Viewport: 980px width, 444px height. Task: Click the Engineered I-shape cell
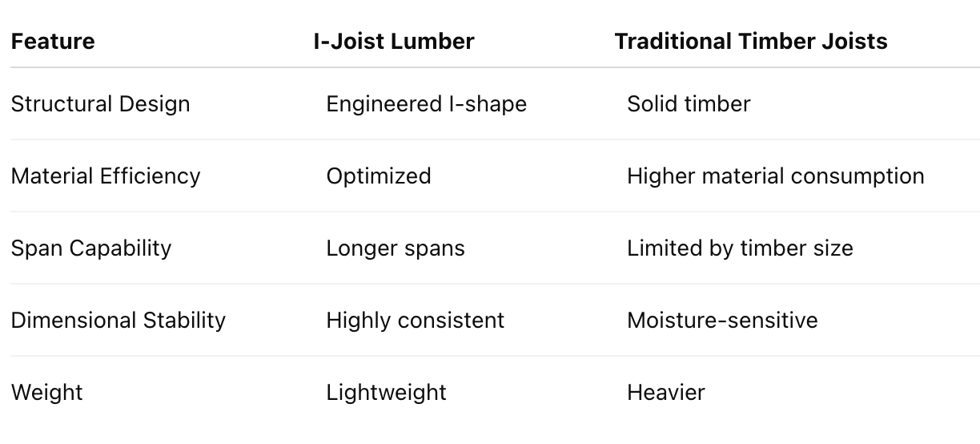click(427, 104)
